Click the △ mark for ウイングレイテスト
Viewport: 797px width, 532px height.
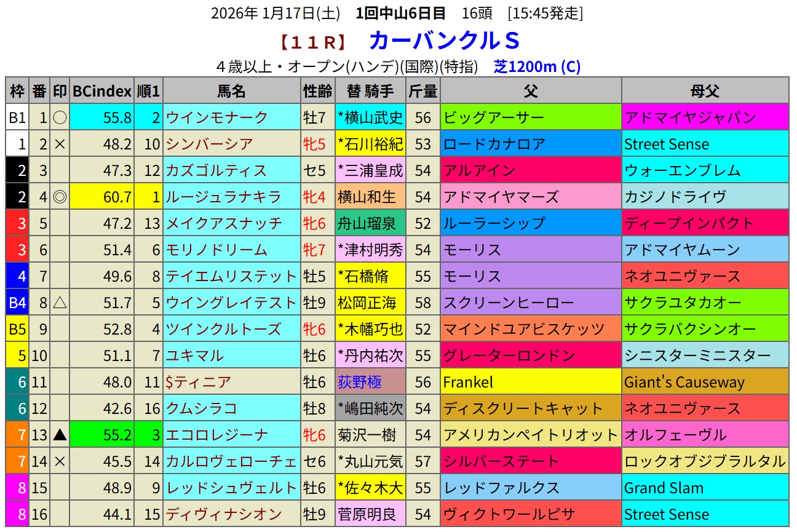tap(60, 303)
